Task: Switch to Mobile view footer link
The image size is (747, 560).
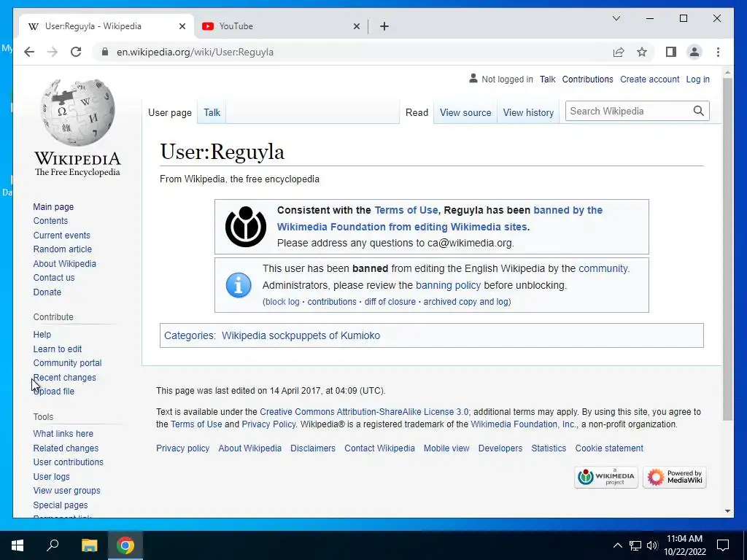Action: [446, 448]
